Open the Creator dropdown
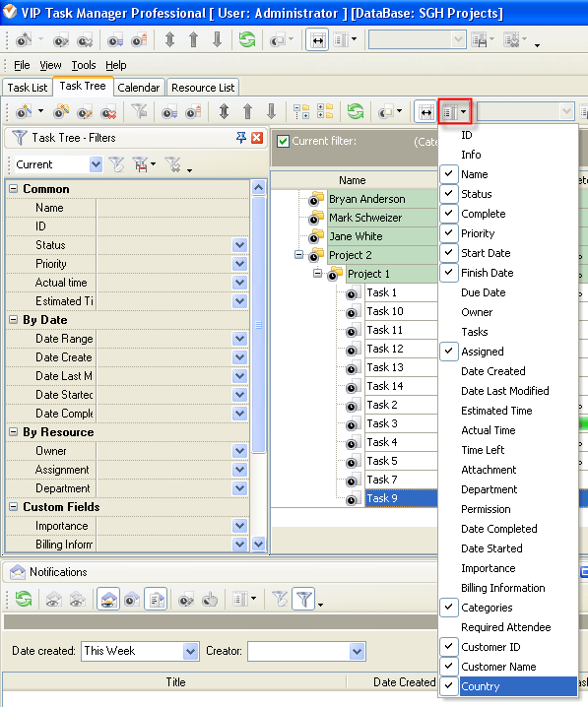The image size is (588, 707). point(357,651)
